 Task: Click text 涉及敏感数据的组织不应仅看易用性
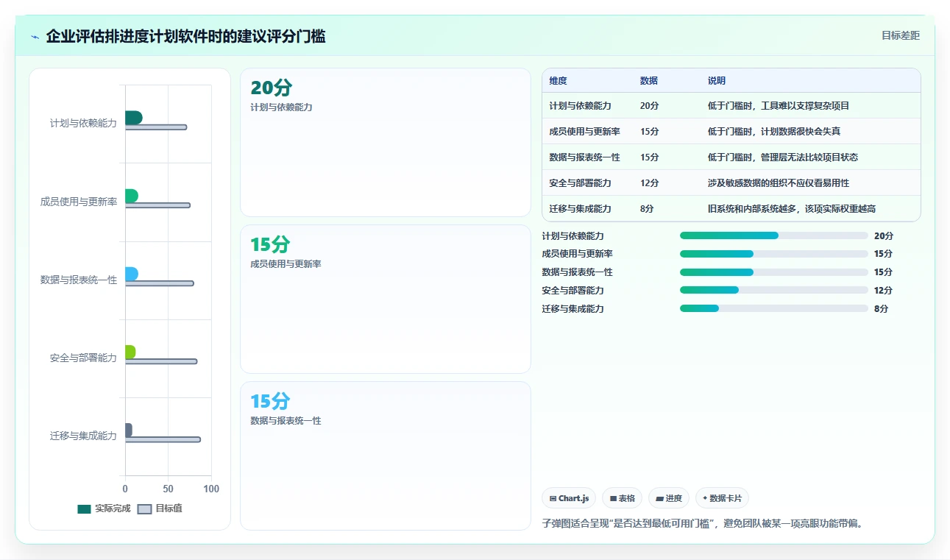(x=779, y=183)
